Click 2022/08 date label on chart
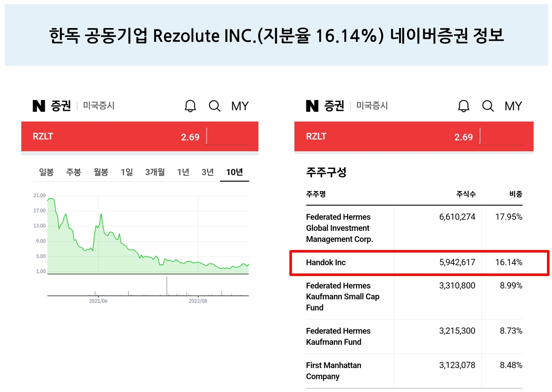 click(x=198, y=301)
